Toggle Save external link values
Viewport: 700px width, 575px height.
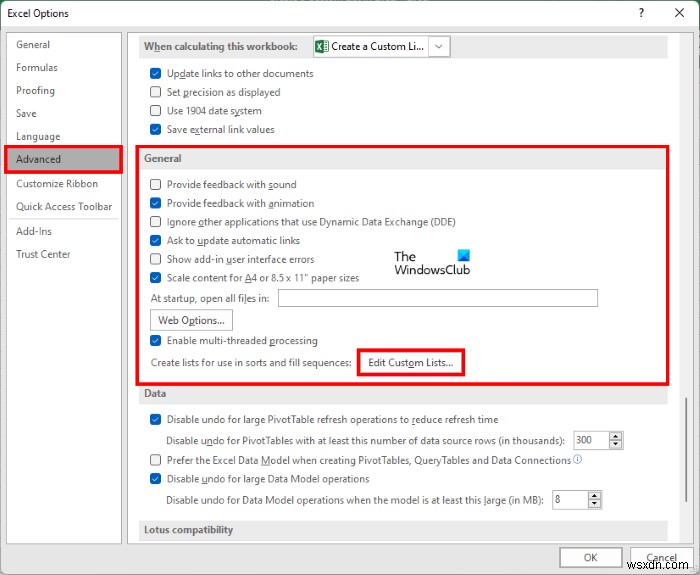(x=155, y=129)
